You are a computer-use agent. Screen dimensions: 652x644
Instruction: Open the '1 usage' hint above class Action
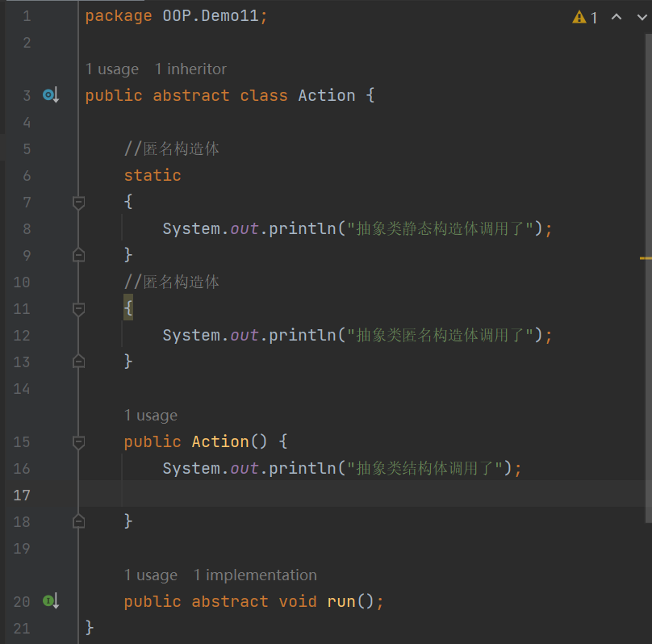(x=112, y=69)
